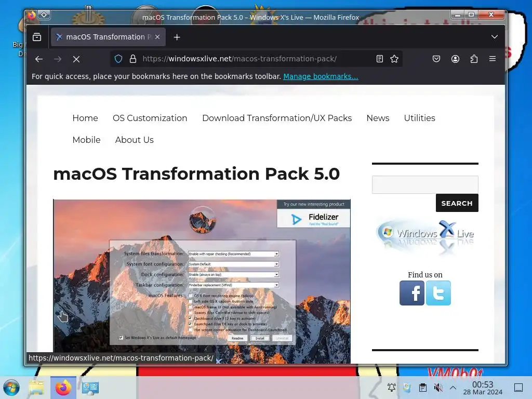This screenshot has height=399, width=532.
Task: Go back one page
Action: click(39, 59)
